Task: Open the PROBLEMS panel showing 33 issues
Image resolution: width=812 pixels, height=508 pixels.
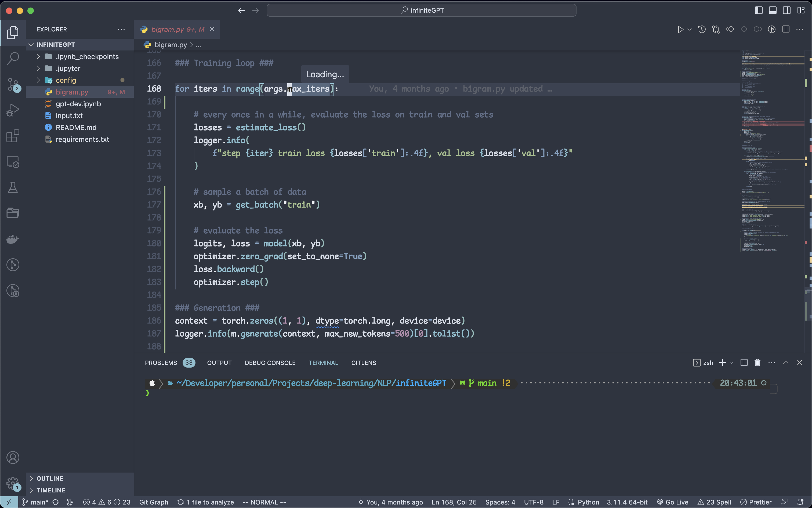Action: 161,362
